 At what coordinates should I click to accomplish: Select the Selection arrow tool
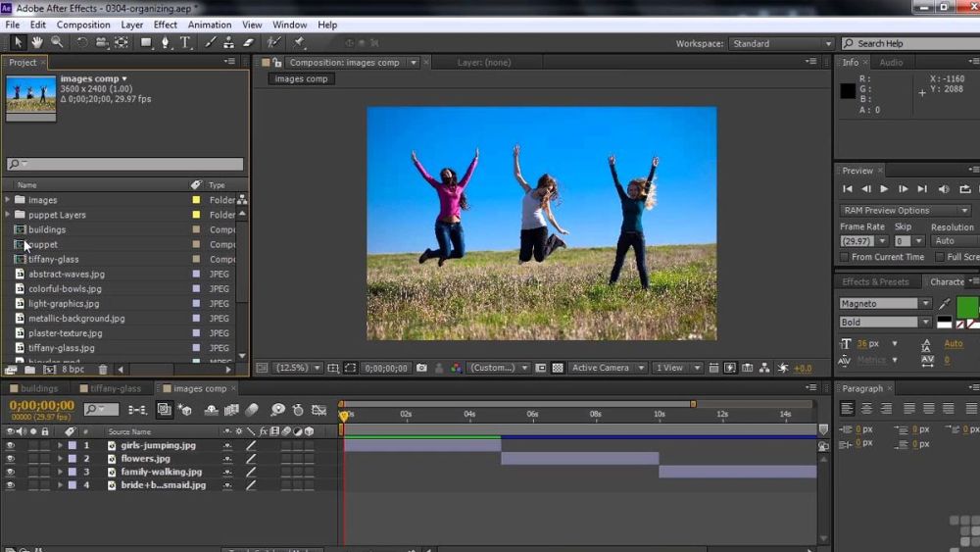coord(18,42)
